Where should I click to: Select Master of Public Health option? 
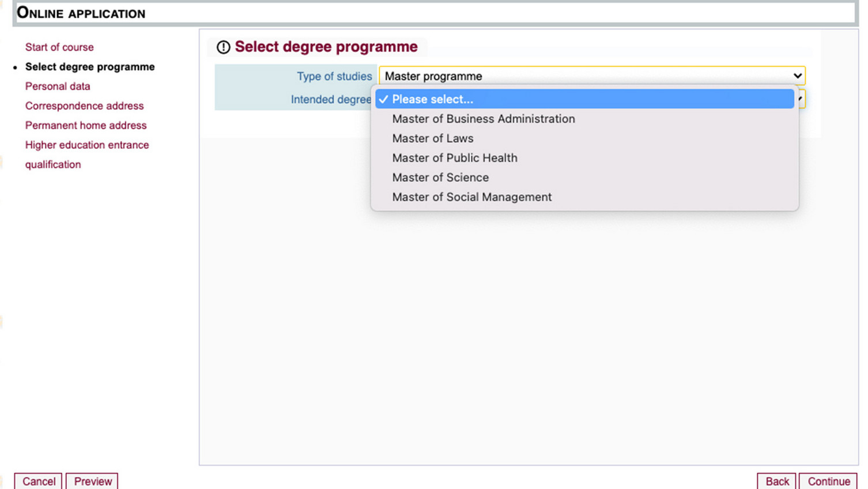pos(454,158)
